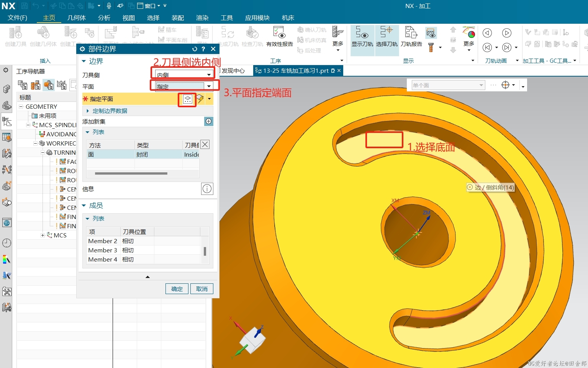Collapse the 边界 section
Image resolution: width=588 pixels, height=368 pixels.
(84, 61)
